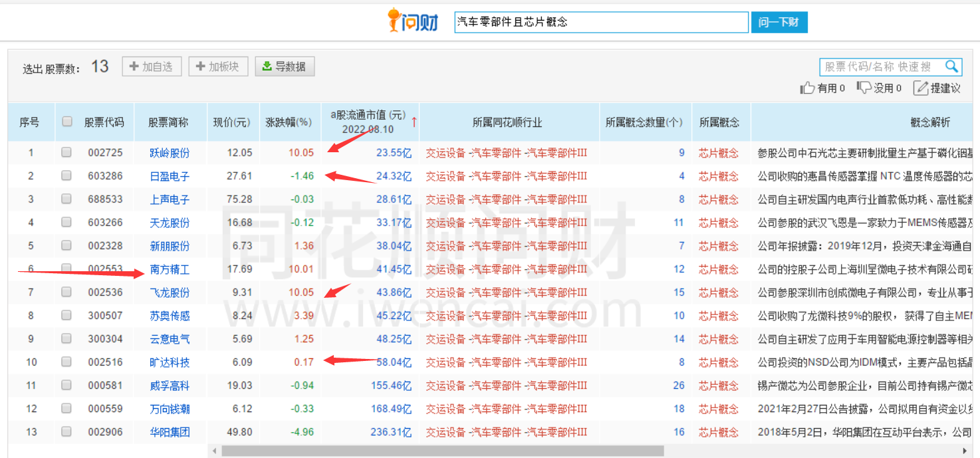The width and height of the screenshot is (980, 458).
Task: Open stock link 华阳集团
Action: pos(170,432)
